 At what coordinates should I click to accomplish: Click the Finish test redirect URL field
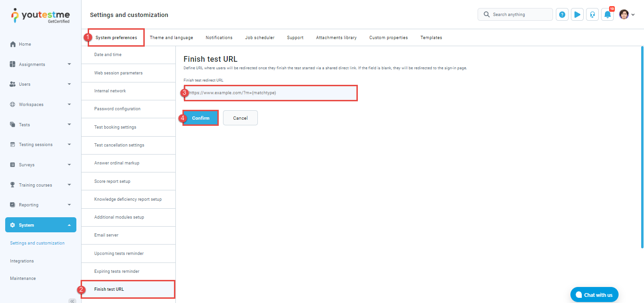[x=271, y=93]
